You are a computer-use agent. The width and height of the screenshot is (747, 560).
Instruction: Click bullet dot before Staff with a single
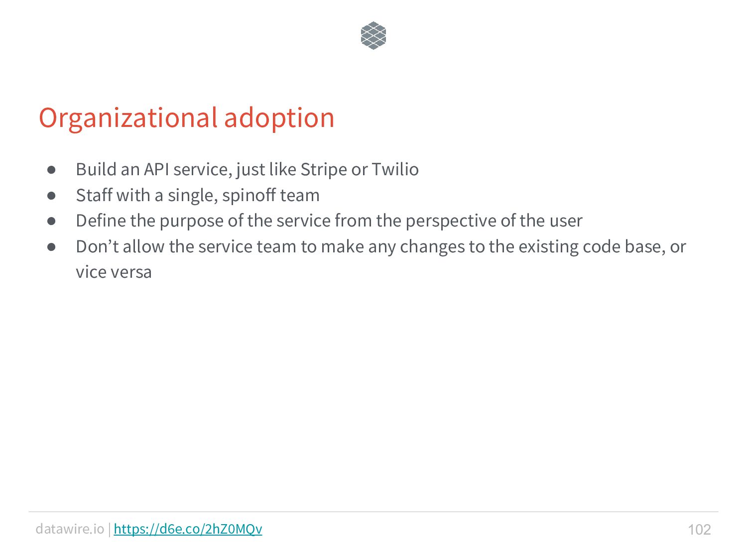(51, 196)
